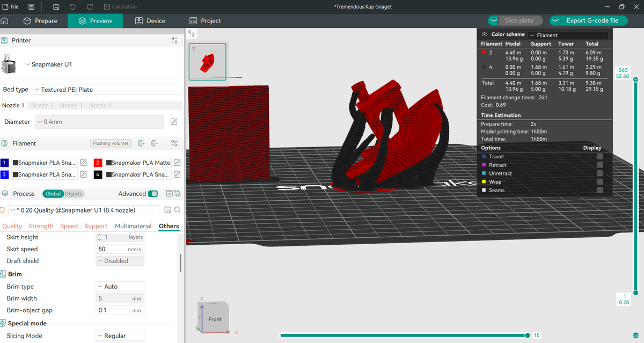Click the Home icon in the top bar
Viewport: 644px width, 343px height.
pyautogui.click(x=6, y=20)
